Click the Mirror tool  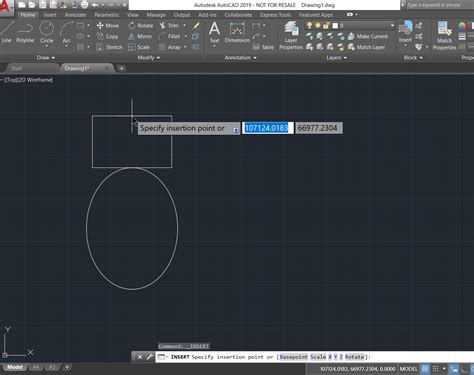[140, 36]
